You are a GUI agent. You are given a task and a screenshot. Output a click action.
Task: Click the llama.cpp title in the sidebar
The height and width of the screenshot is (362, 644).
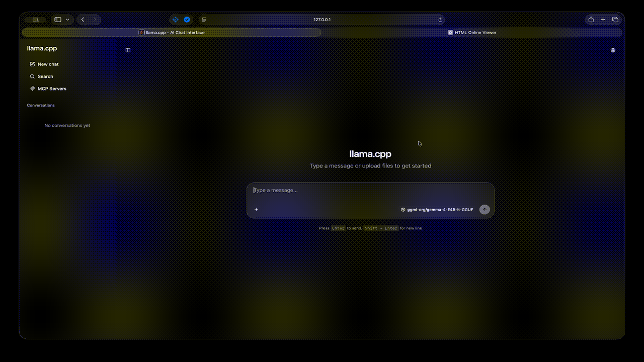[42, 48]
